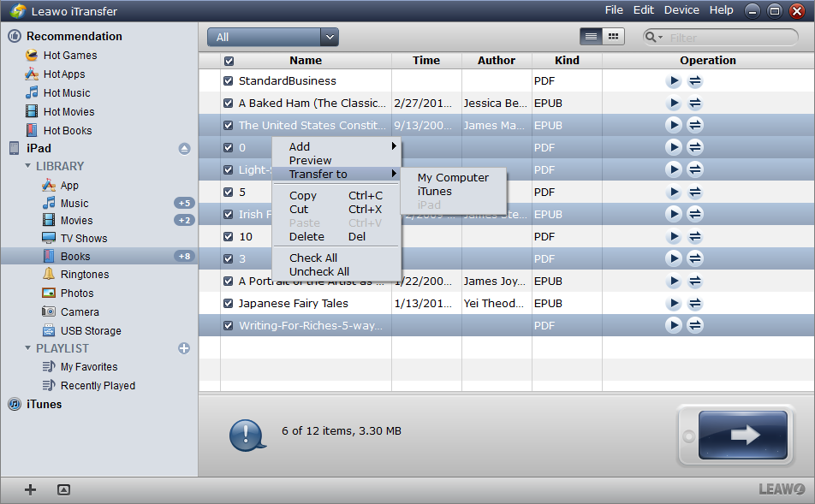This screenshot has width=815, height=504.
Task: Preview StandardBusiness with play icon
Action: (674, 81)
